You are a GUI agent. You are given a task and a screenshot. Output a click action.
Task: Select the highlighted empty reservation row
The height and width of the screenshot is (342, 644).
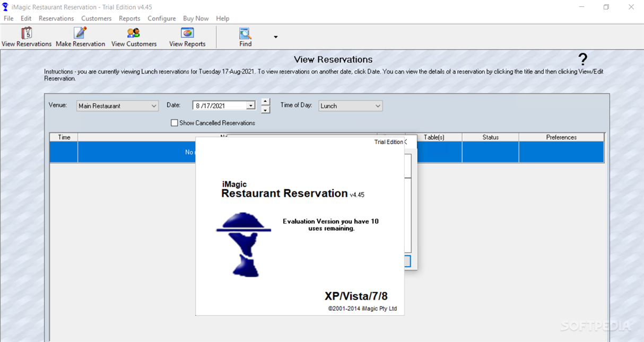click(327, 152)
